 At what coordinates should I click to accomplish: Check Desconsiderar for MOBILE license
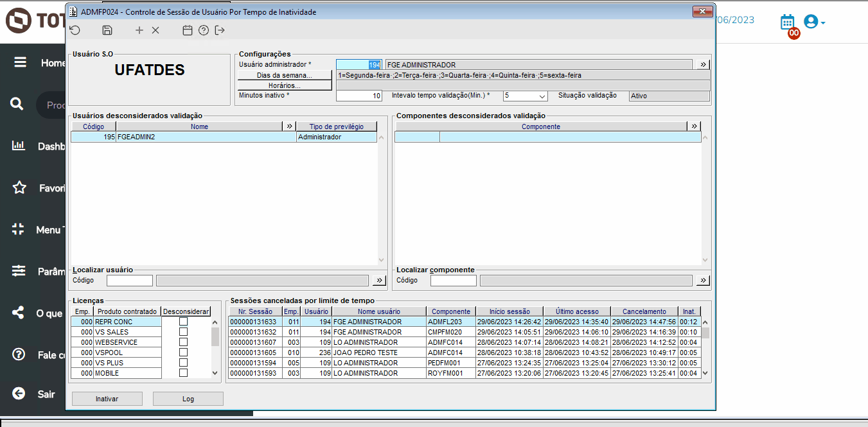point(183,373)
